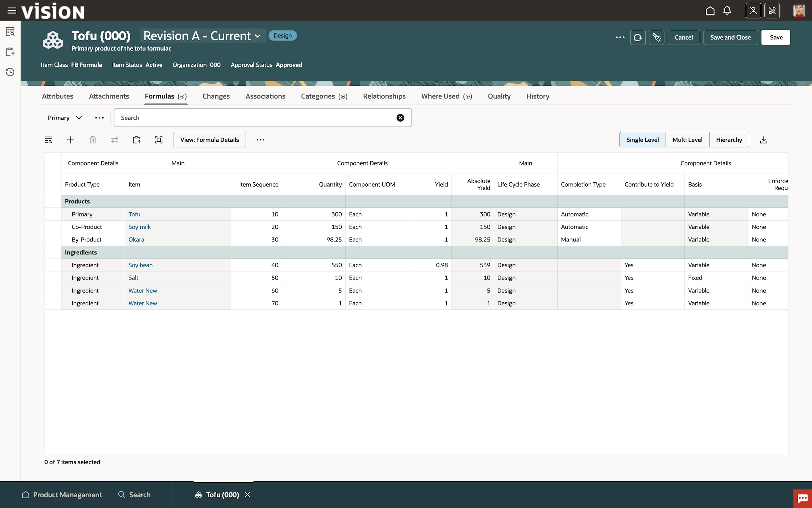Open the filter list search icon in toolbar
Viewport: 812px width, 508px height.
tap(48, 140)
